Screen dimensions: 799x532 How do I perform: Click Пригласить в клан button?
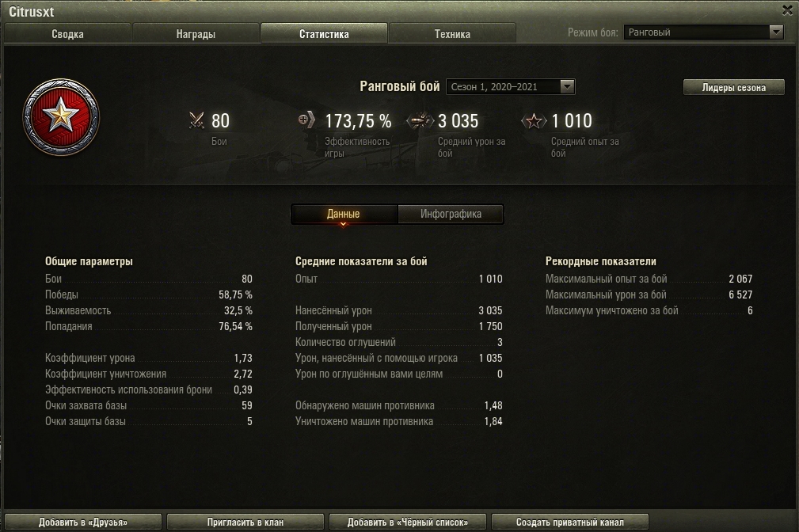point(245,522)
